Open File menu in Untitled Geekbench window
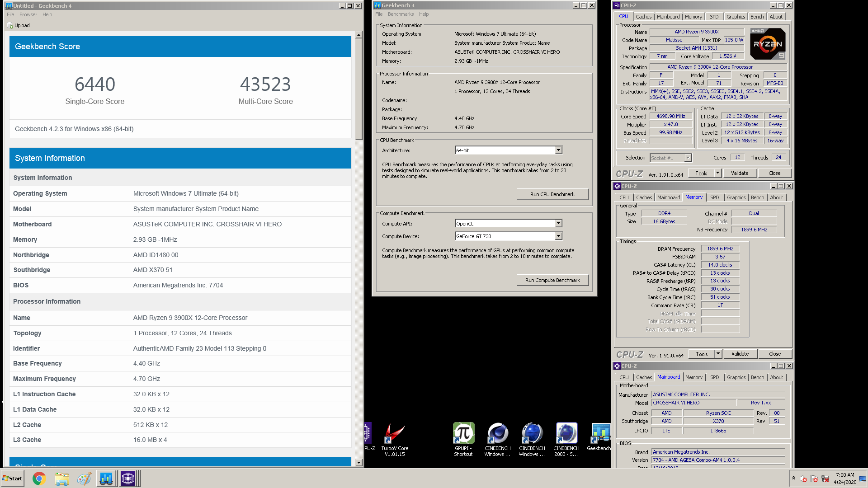 (10, 14)
